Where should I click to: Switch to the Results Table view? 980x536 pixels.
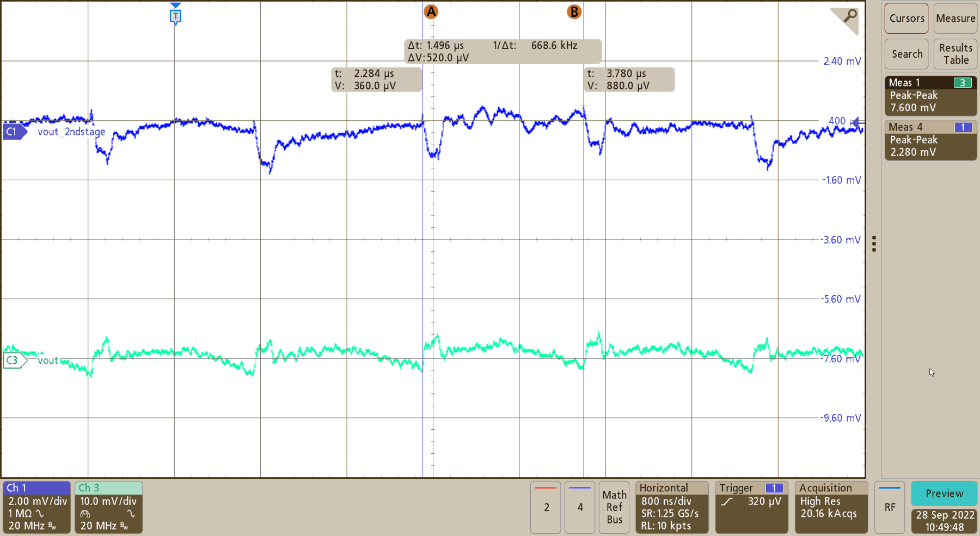(x=955, y=54)
